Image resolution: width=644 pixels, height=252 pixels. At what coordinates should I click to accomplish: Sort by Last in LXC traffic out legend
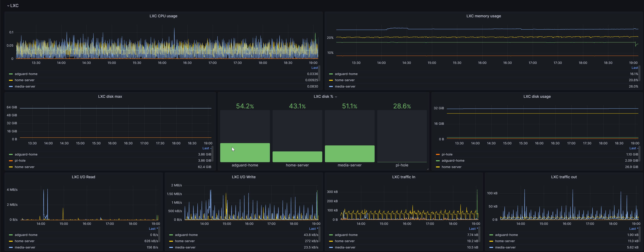(632, 229)
